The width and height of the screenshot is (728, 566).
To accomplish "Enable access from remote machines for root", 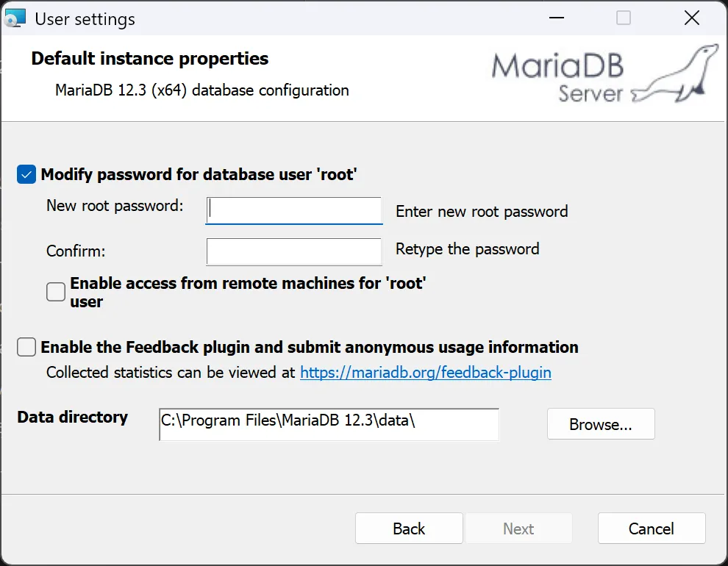I will pyautogui.click(x=56, y=292).
